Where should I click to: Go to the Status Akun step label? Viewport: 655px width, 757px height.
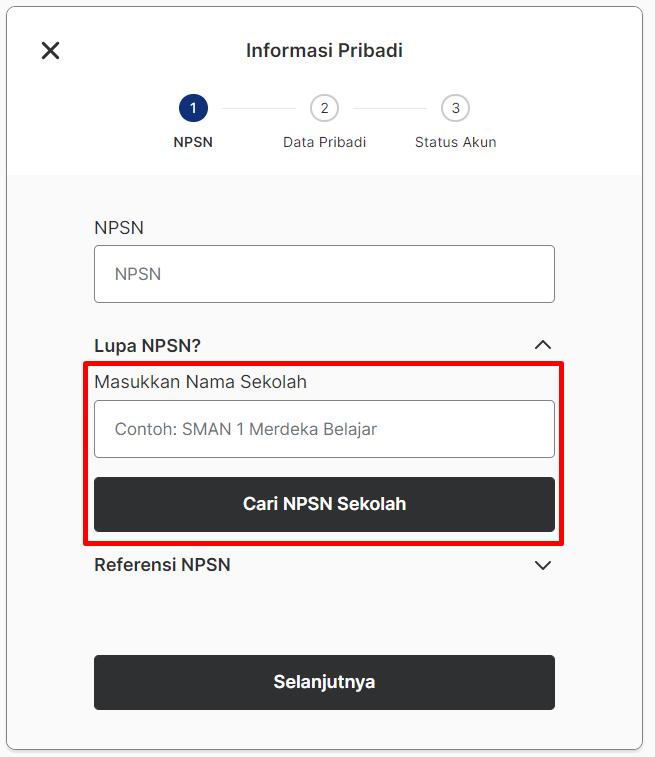click(455, 142)
